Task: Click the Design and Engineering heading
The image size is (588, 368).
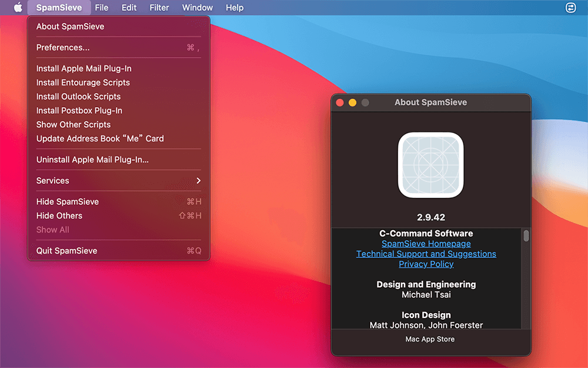Action: point(426,284)
